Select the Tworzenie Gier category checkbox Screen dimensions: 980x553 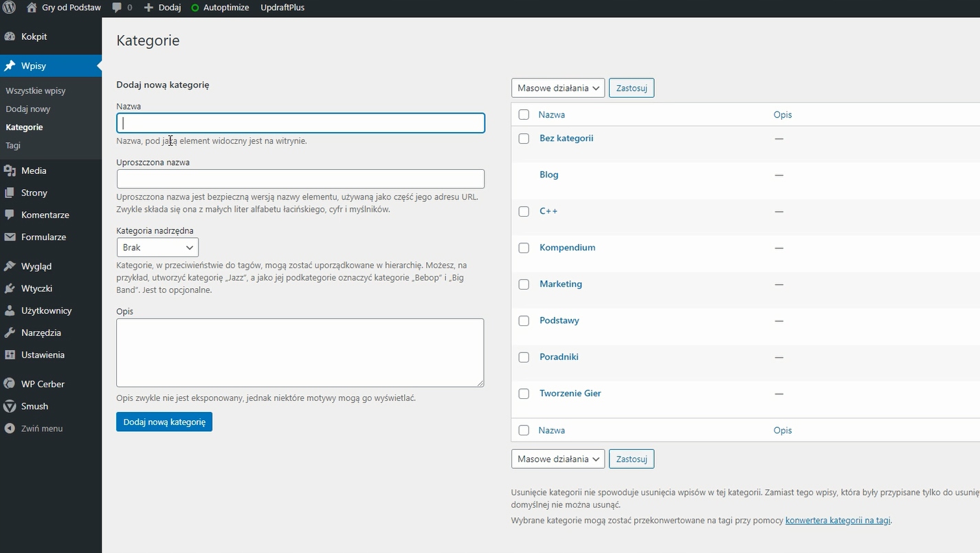click(524, 393)
